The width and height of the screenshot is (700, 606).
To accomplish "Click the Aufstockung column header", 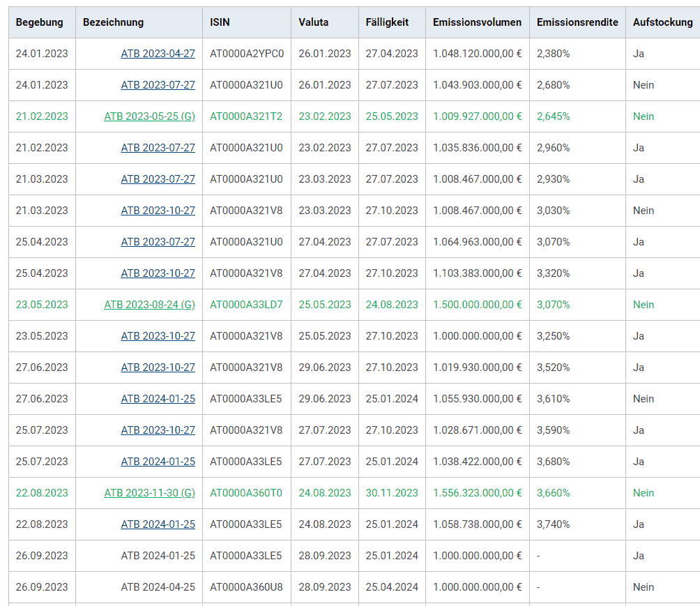I will [662, 22].
